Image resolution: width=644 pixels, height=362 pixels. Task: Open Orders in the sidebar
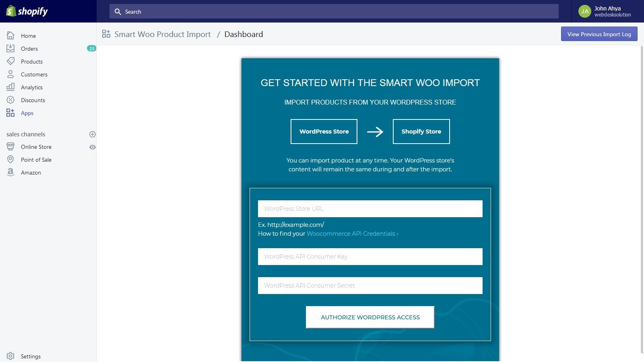click(29, 49)
